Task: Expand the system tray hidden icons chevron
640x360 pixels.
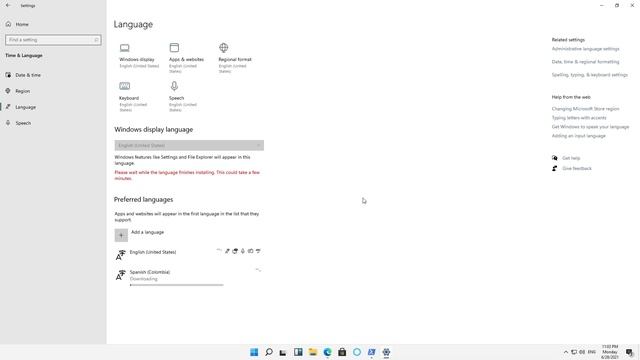Action: click(x=566, y=352)
